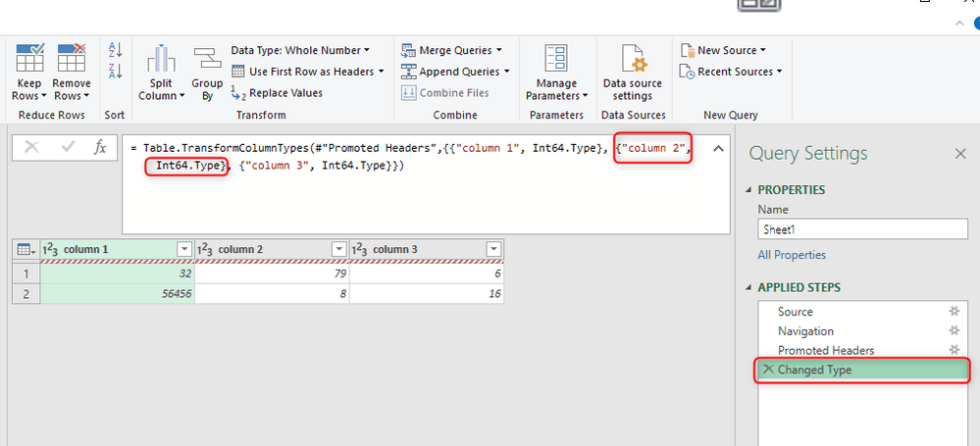This screenshot has width=980, height=446.
Task: Open Recent Sources list
Action: pos(731,72)
